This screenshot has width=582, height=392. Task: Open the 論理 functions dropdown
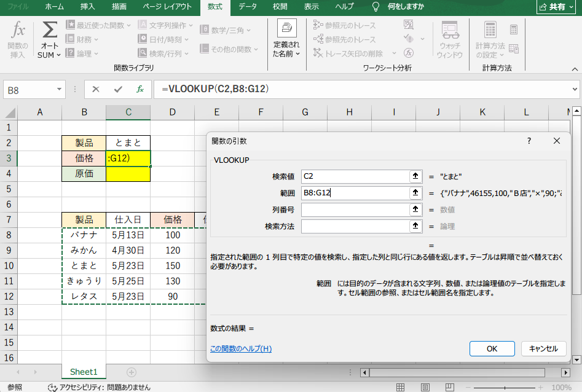click(x=84, y=53)
